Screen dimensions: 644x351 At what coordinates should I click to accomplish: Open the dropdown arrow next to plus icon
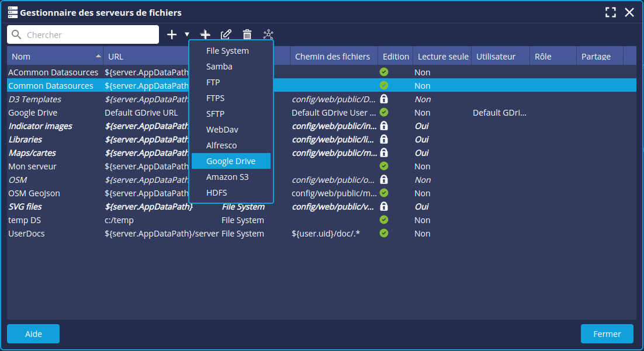point(187,34)
